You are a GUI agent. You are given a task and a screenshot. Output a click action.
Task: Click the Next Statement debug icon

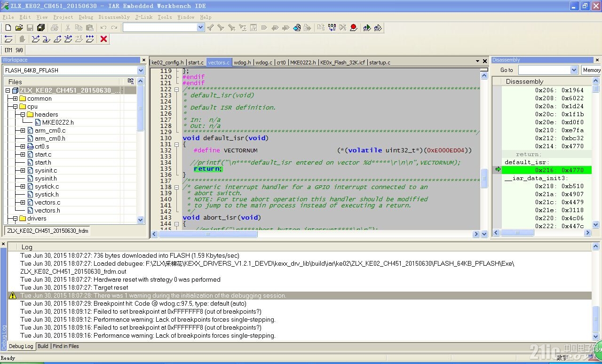pyautogui.click(x=68, y=39)
